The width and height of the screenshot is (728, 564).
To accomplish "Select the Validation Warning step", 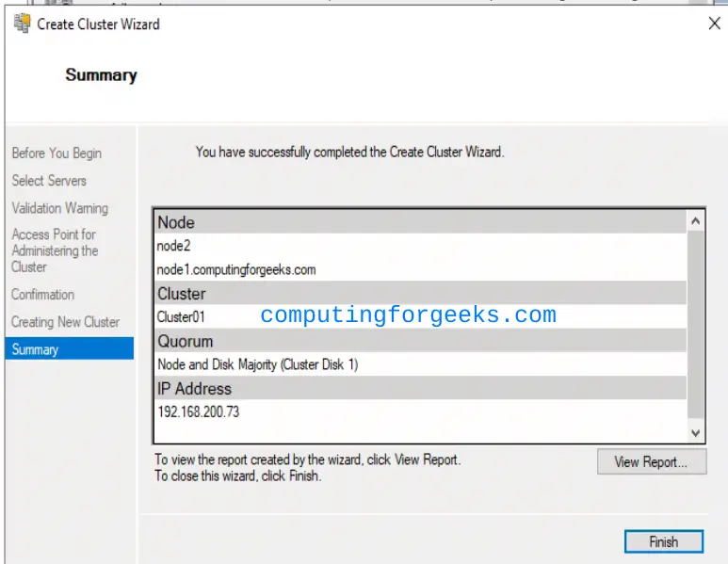I will (60, 208).
